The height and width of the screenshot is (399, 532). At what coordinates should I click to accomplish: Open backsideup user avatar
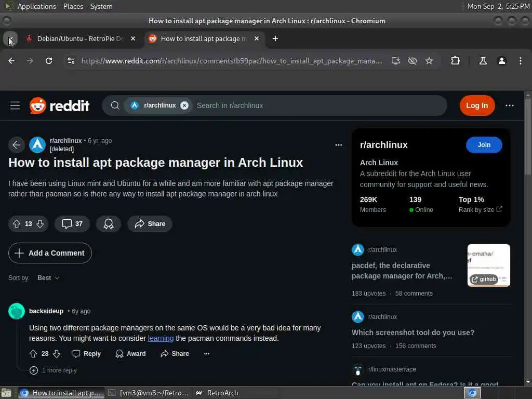[17, 311]
